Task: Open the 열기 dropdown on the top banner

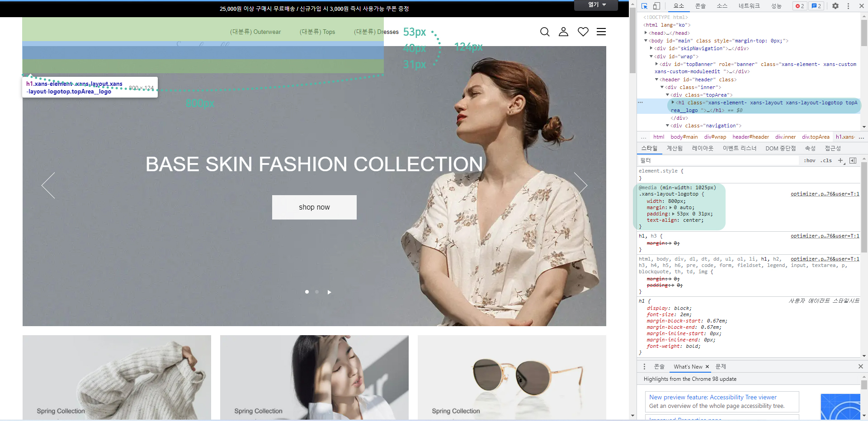Action: pos(596,5)
